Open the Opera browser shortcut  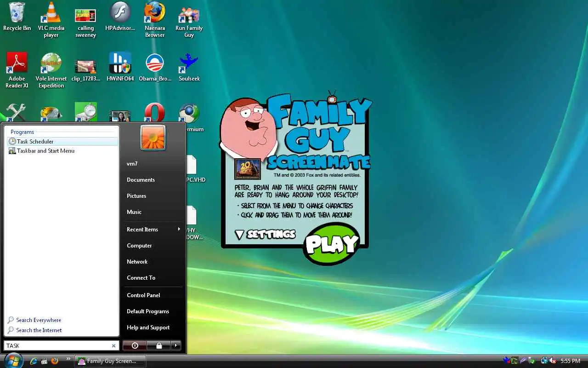point(155,112)
